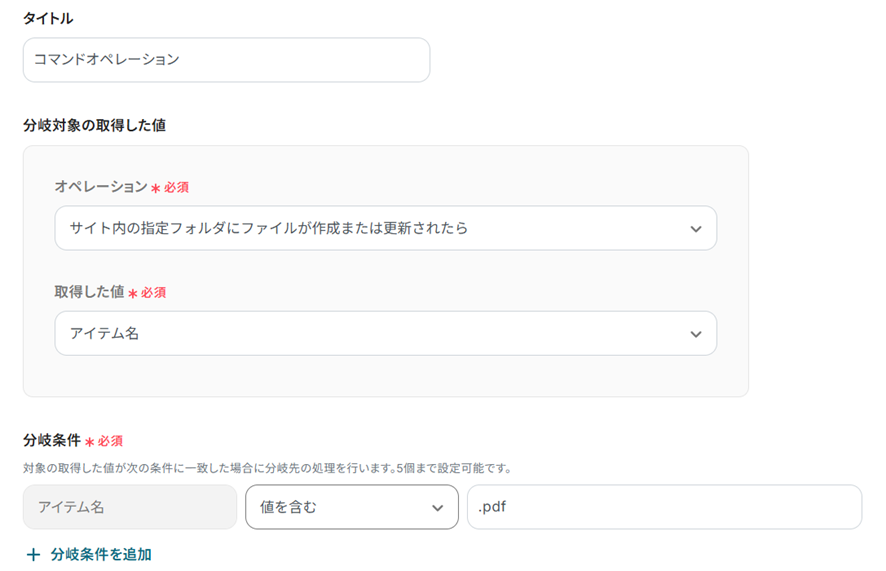Screen dimensions: 886x571
Task: Click the 取得した値 field label
Action: (89, 292)
